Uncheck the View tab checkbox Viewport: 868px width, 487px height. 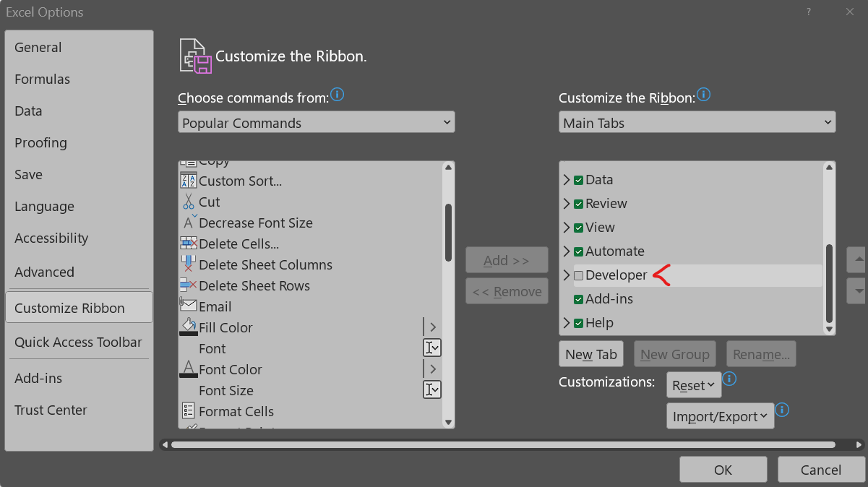[x=578, y=228]
